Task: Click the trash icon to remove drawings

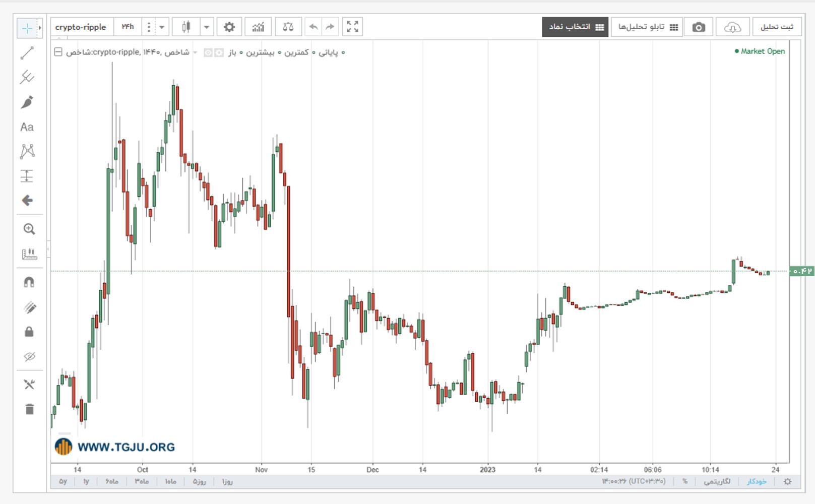Action: click(x=29, y=409)
